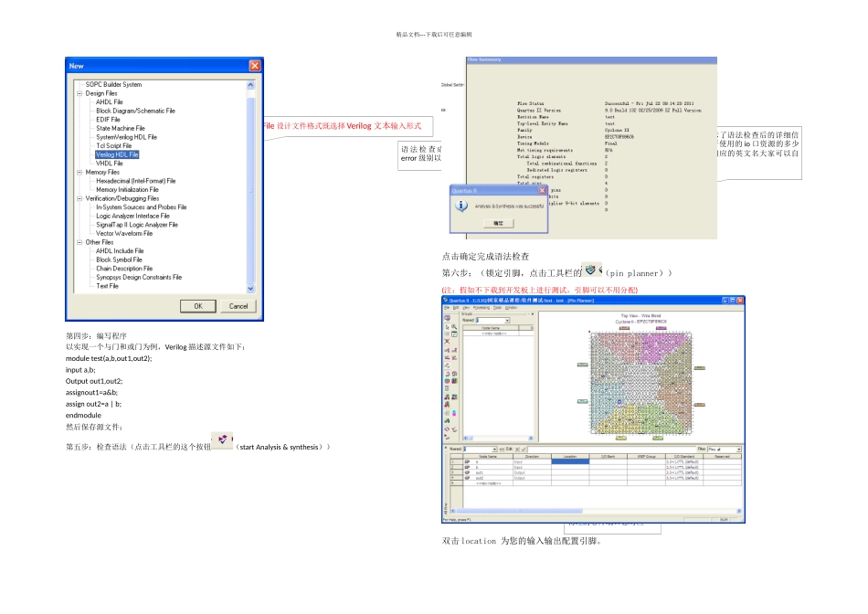This screenshot has height=614, width=868.
Task: Collapse the Other Files tree node
Action: tap(79, 242)
